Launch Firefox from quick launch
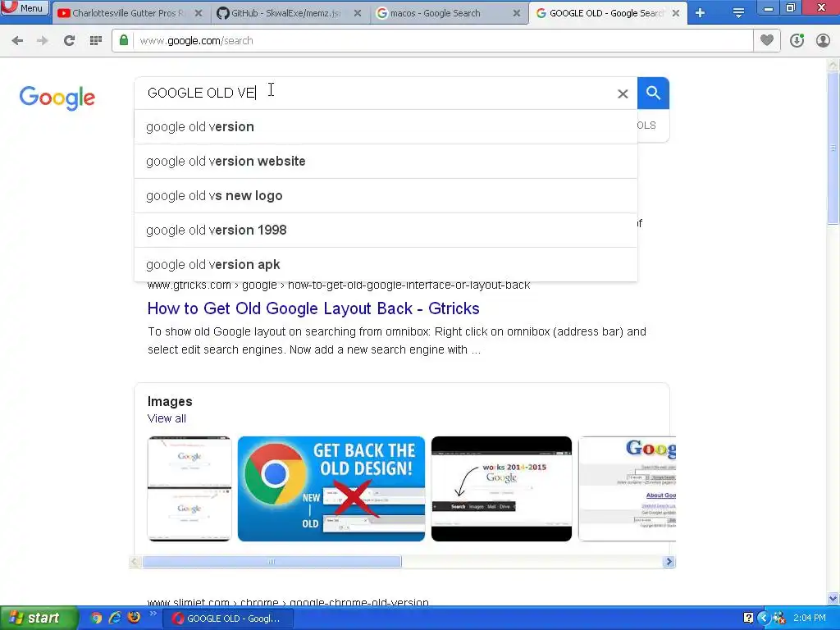This screenshot has width=840, height=630. [x=134, y=618]
